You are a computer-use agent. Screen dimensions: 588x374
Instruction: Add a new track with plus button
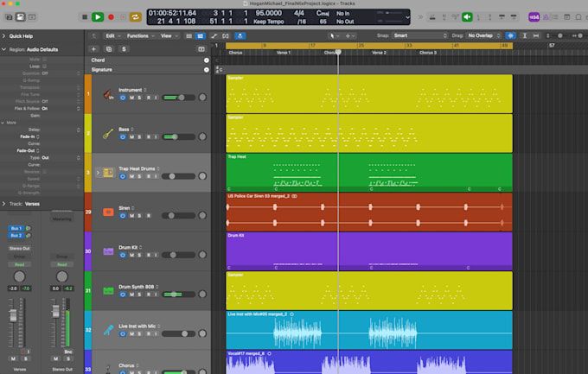tap(93, 49)
